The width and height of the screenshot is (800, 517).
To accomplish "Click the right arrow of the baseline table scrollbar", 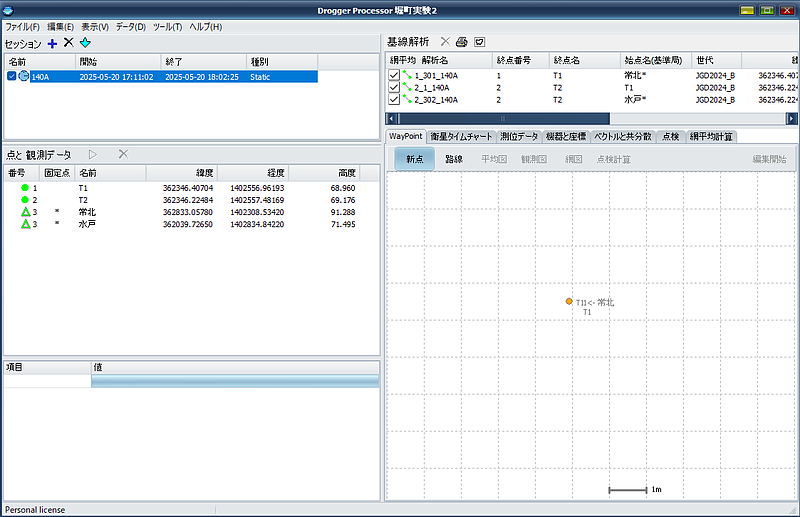I will 793,118.
